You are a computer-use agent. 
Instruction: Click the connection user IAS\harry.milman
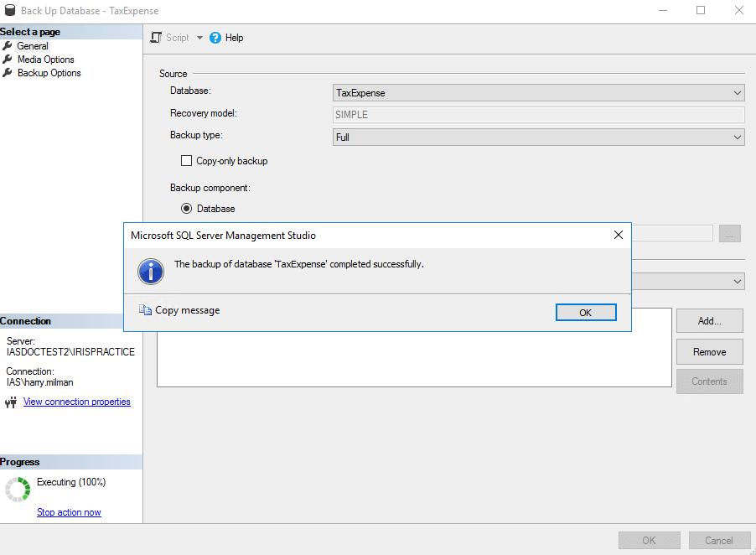[x=39, y=382]
